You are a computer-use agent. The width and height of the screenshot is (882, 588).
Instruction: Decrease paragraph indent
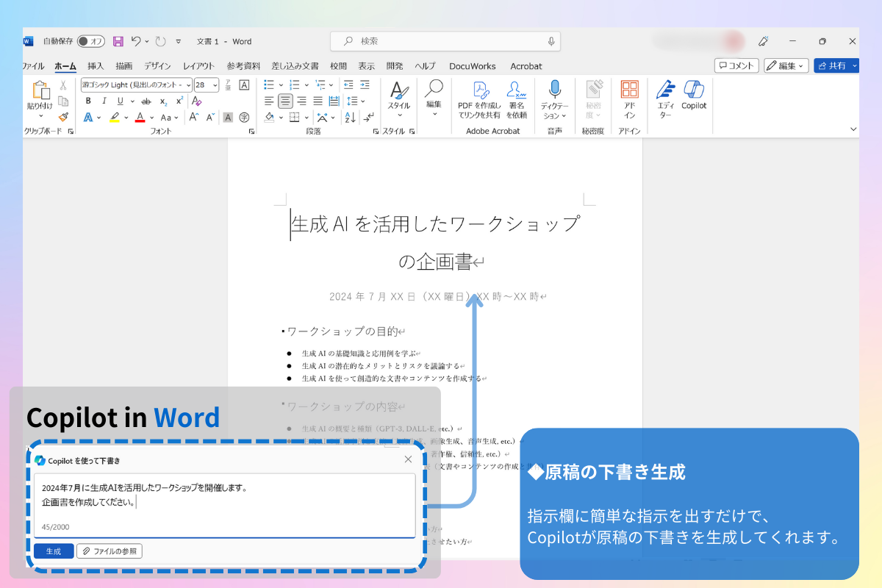pos(348,85)
